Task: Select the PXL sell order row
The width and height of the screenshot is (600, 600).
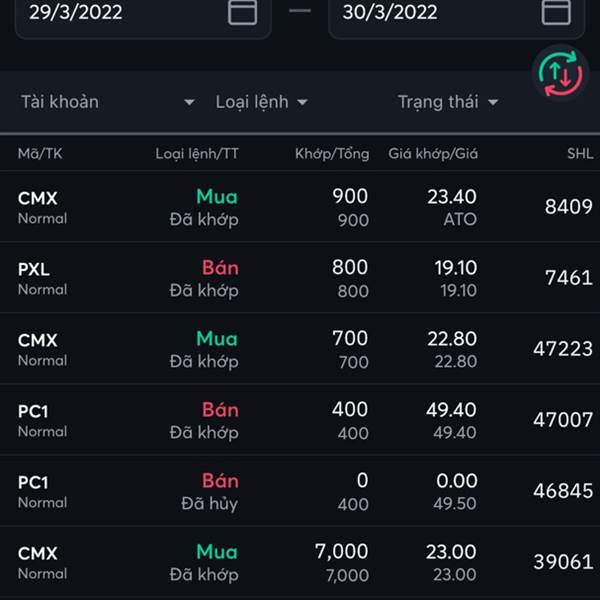Action: click(300, 277)
